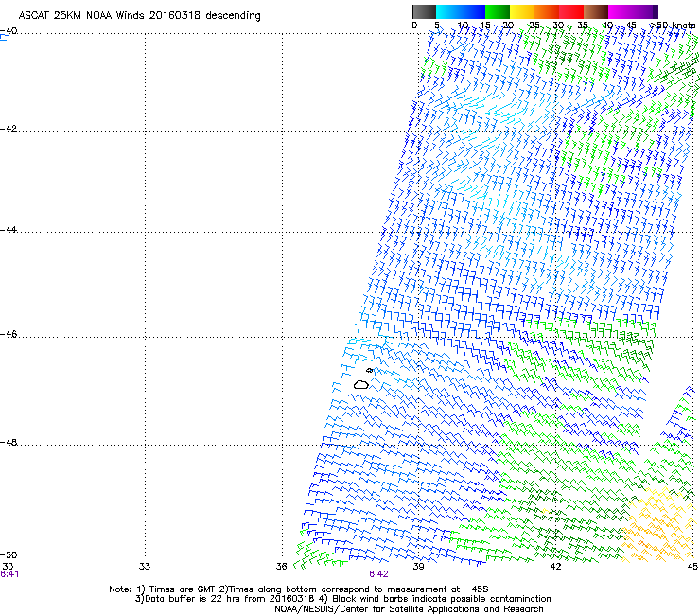Viewport: 700px width, 615px height.
Task: Click the red 30–35 knots legend segment
Action: click(571, 11)
